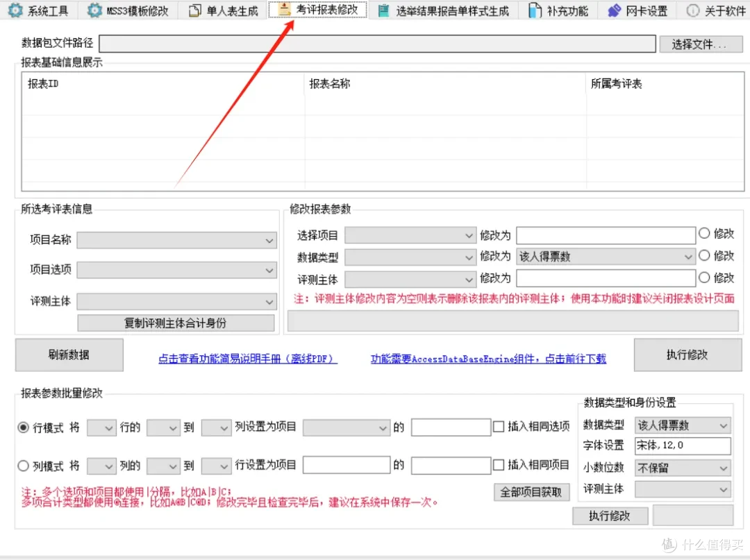This screenshot has height=560, width=750.
Task: Focus the 行设置为项目 text field
Action: pos(347,465)
